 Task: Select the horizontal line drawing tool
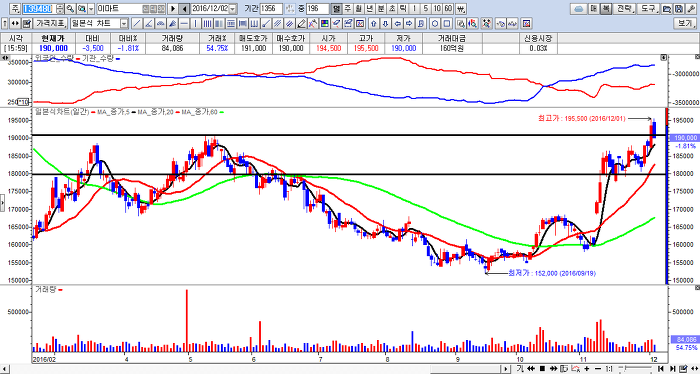183,23
